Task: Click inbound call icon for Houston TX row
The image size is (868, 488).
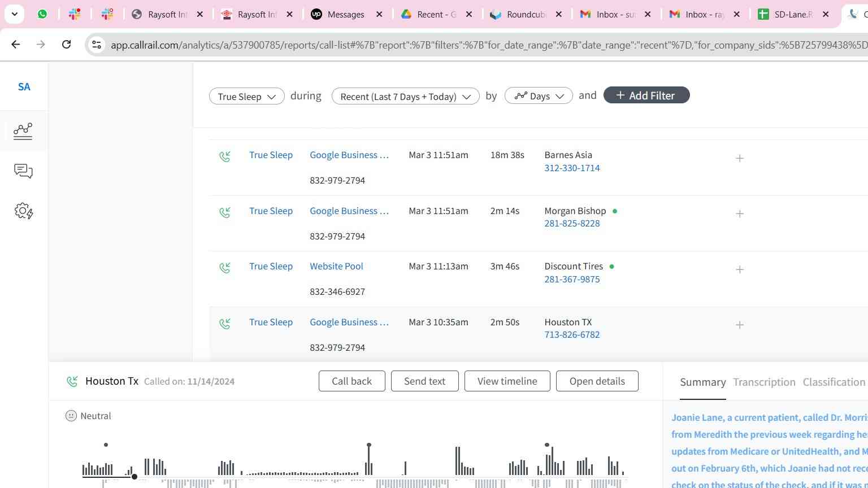Action: (225, 324)
